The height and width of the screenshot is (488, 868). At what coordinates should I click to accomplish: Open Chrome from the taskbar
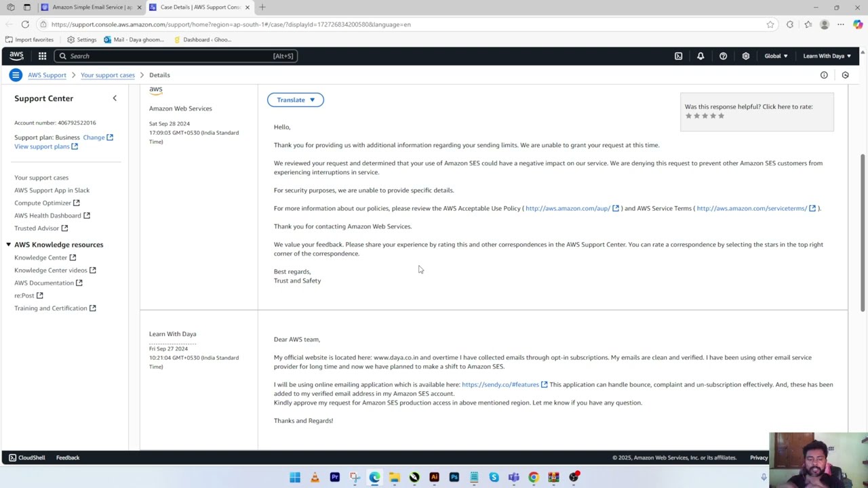pos(534,477)
